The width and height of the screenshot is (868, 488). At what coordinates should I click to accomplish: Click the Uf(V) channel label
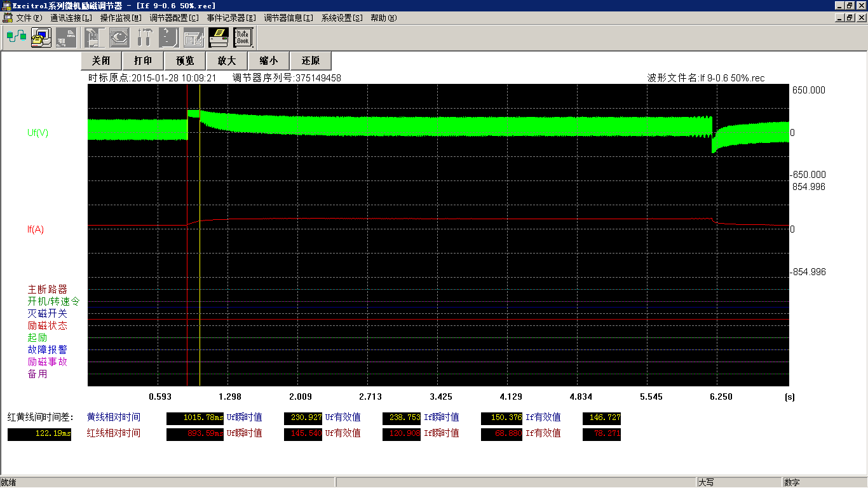tap(37, 133)
